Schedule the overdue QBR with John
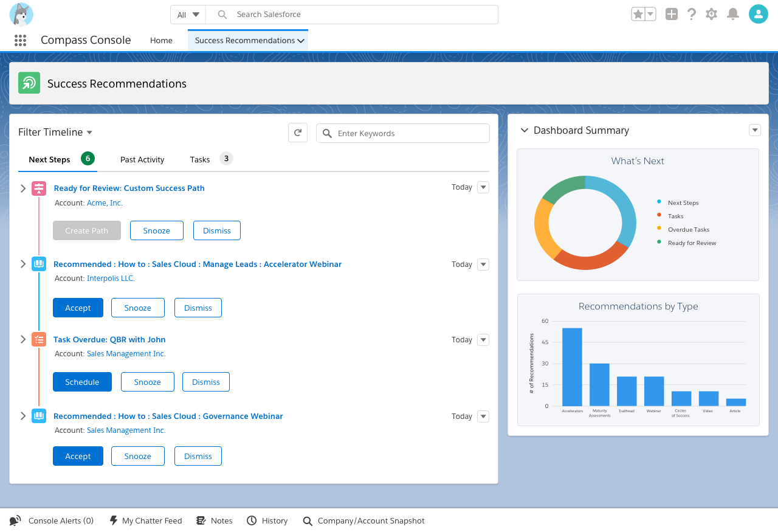 tap(82, 382)
